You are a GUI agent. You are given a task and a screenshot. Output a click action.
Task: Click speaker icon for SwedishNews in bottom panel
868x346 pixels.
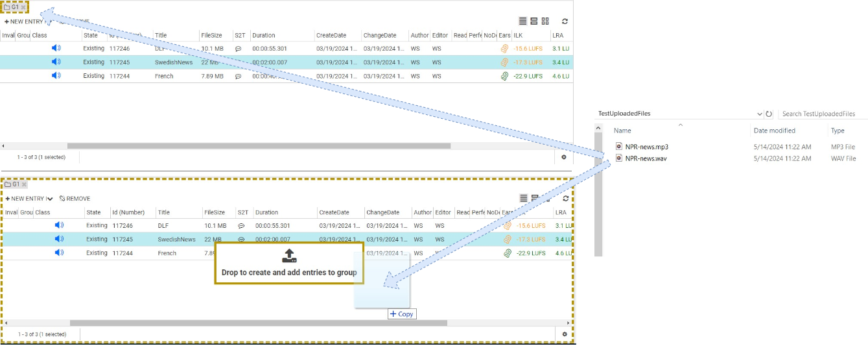59,239
